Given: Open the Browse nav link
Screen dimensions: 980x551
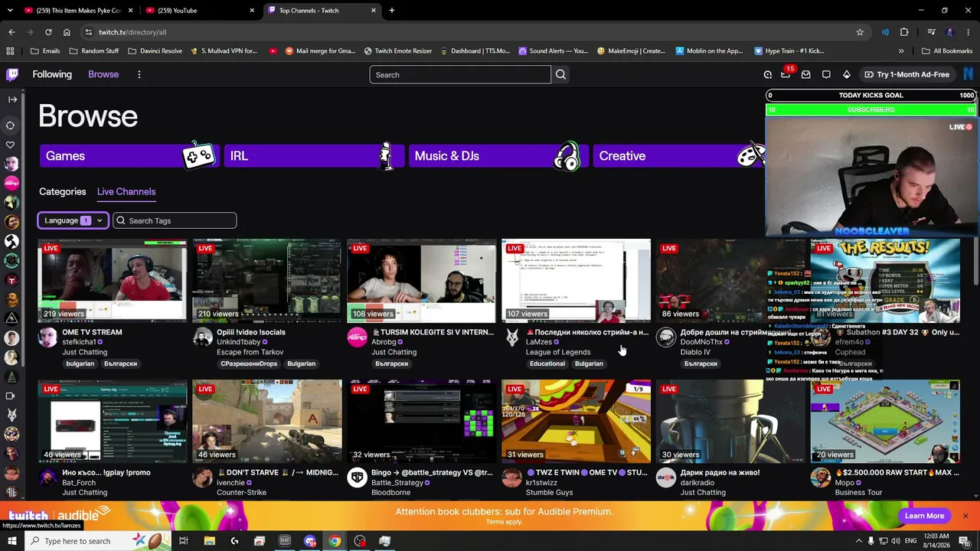Looking at the screenshot, I should pos(103,74).
